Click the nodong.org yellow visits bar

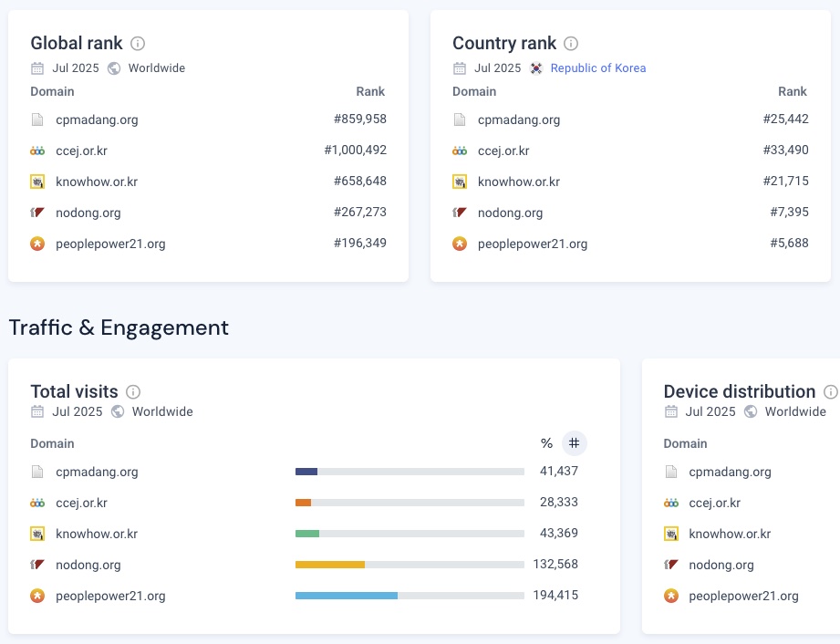pyautogui.click(x=329, y=565)
